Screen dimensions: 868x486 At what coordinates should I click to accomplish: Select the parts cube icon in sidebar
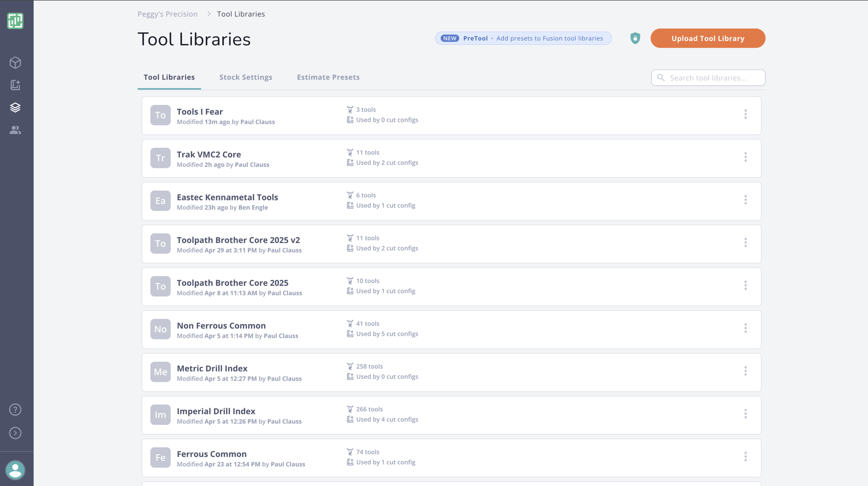(16, 62)
